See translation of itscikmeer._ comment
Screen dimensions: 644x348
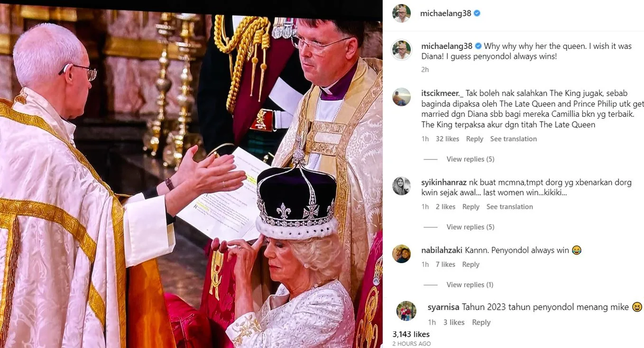514,139
